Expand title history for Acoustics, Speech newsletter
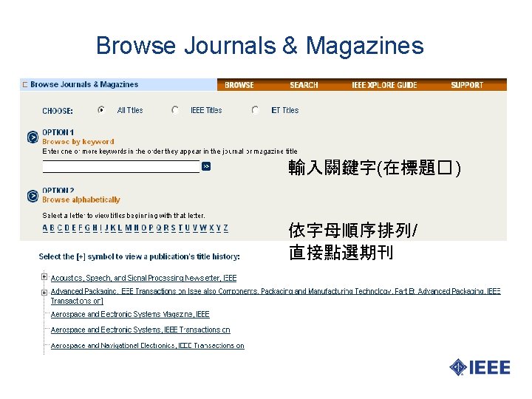Viewport: 532px width, 399px height. [44, 277]
